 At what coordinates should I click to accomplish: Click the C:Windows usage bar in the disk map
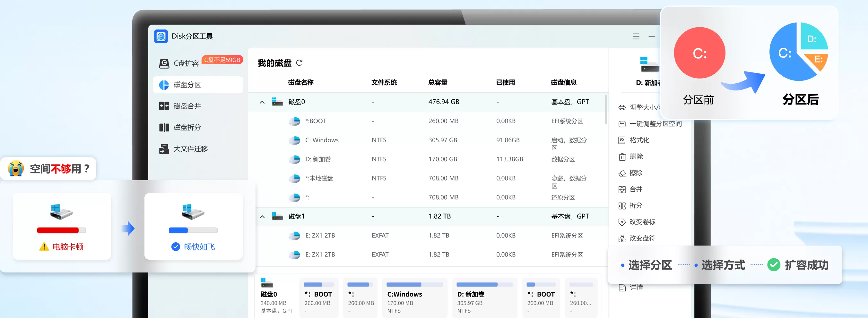point(414,284)
